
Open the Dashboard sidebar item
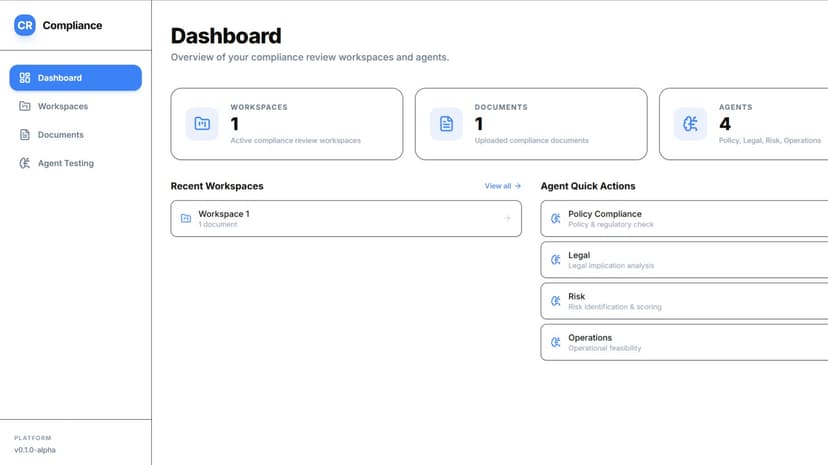pos(76,78)
